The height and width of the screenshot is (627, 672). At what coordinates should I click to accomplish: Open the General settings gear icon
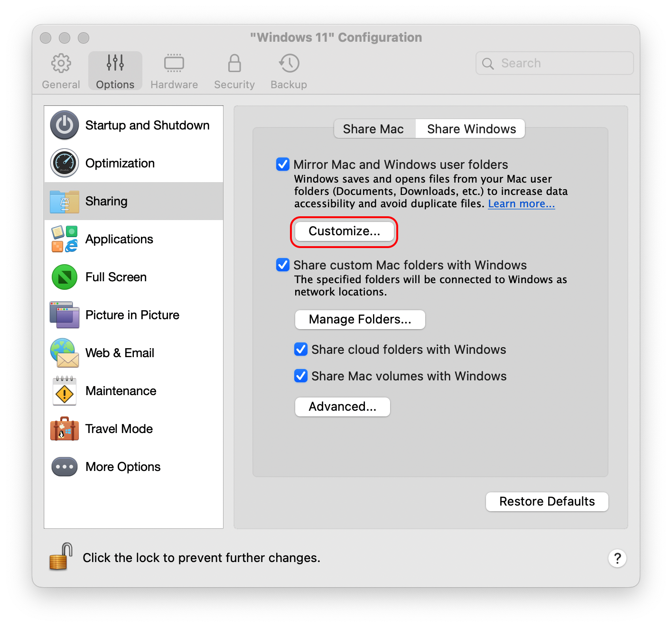[61, 64]
